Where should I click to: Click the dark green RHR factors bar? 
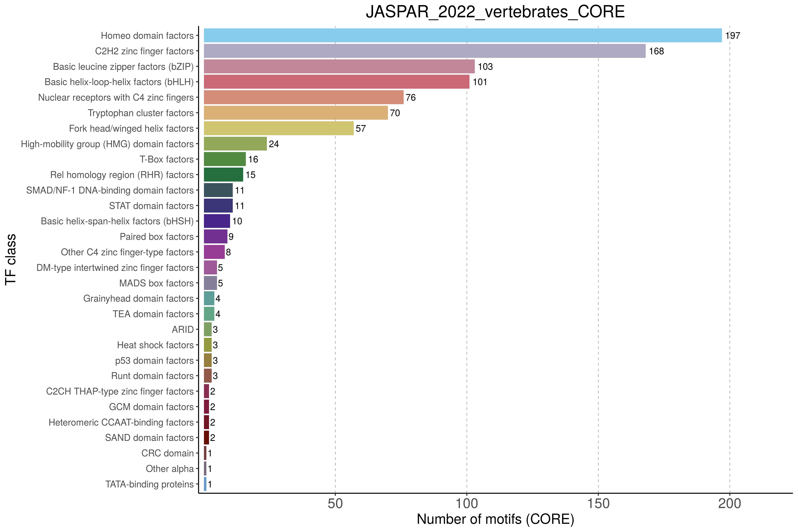click(x=224, y=174)
